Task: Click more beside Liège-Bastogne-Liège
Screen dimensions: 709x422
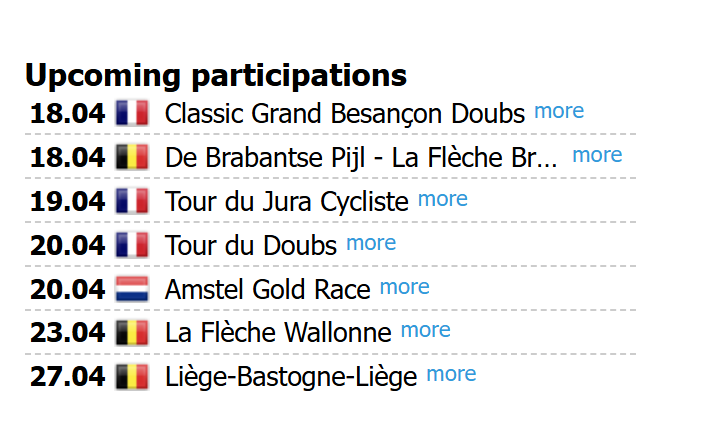Action: point(451,374)
